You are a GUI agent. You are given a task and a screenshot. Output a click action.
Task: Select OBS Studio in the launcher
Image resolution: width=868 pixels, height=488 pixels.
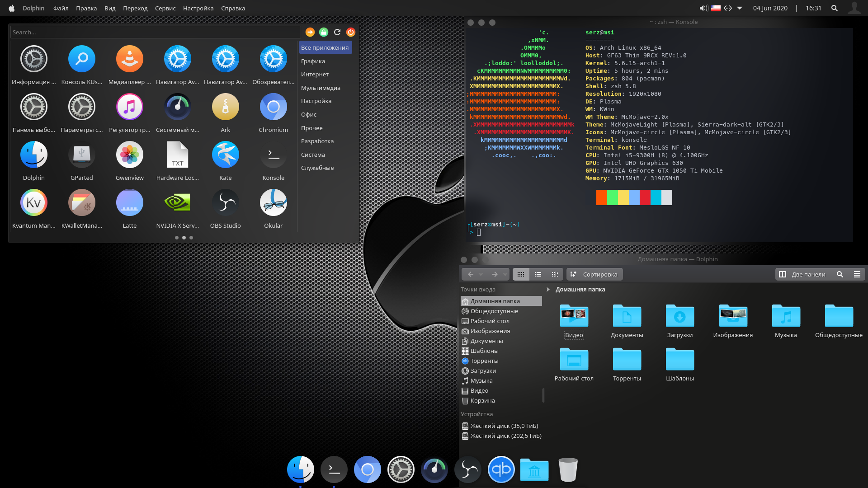click(225, 202)
